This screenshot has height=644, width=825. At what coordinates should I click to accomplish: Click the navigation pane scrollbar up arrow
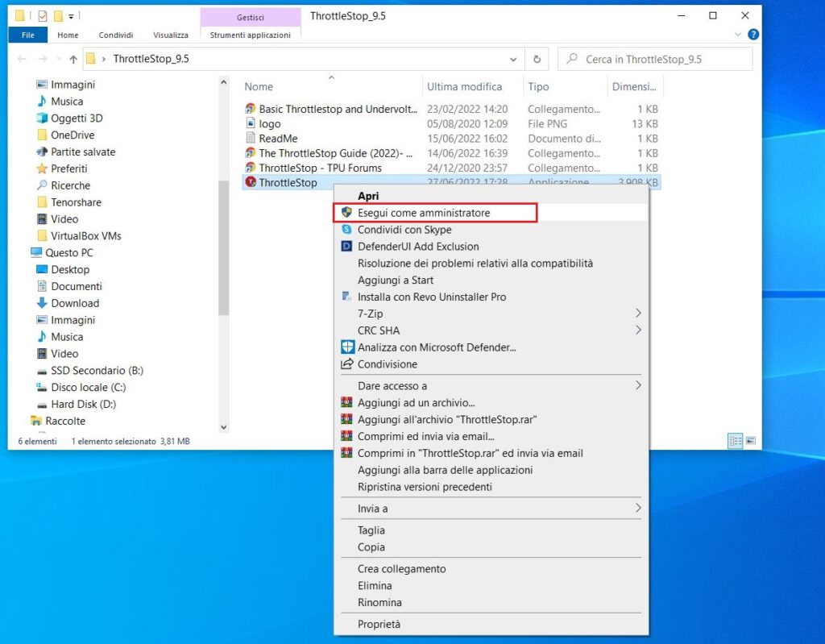tap(224, 82)
